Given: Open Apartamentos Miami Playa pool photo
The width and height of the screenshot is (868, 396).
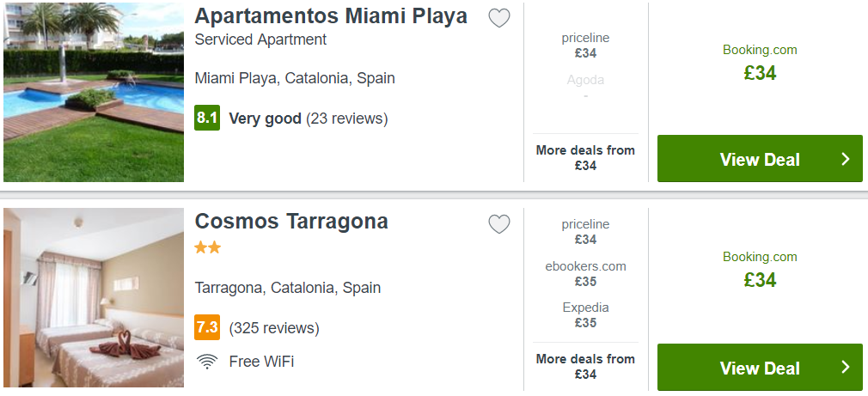Looking at the screenshot, I should tap(94, 92).
